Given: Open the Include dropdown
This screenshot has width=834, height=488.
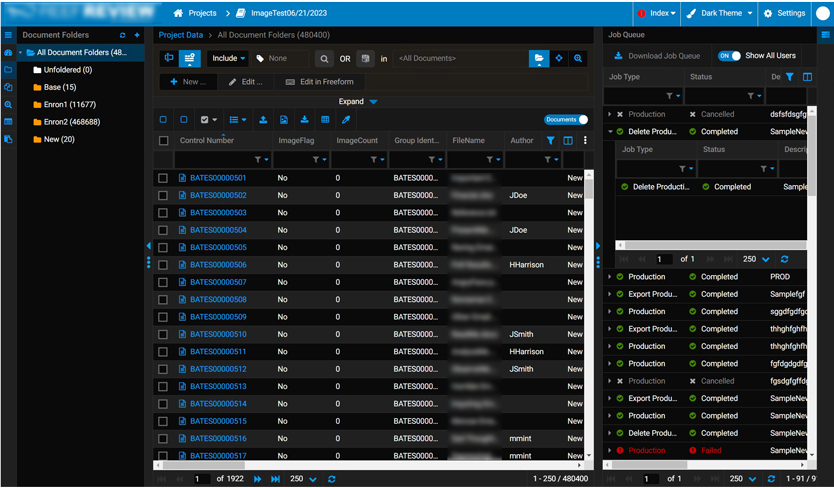Looking at the screenshot, I should [x=228, y=59].
